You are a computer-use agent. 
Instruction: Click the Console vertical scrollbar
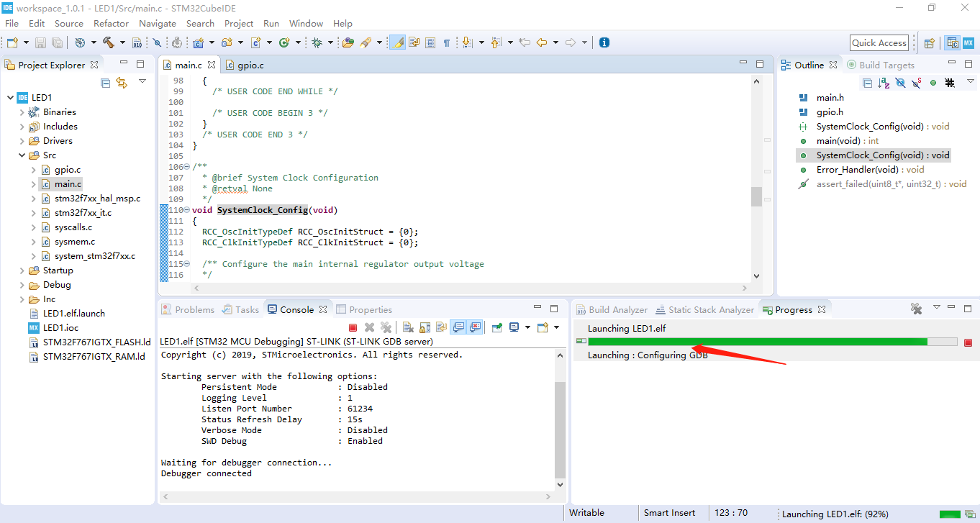click(561, 429)
